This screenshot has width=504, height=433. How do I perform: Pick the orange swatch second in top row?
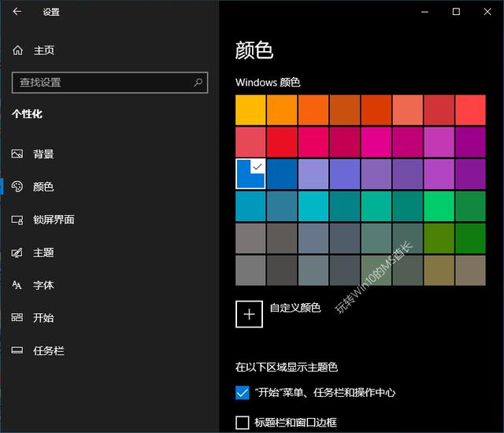(x=282, y=110)
